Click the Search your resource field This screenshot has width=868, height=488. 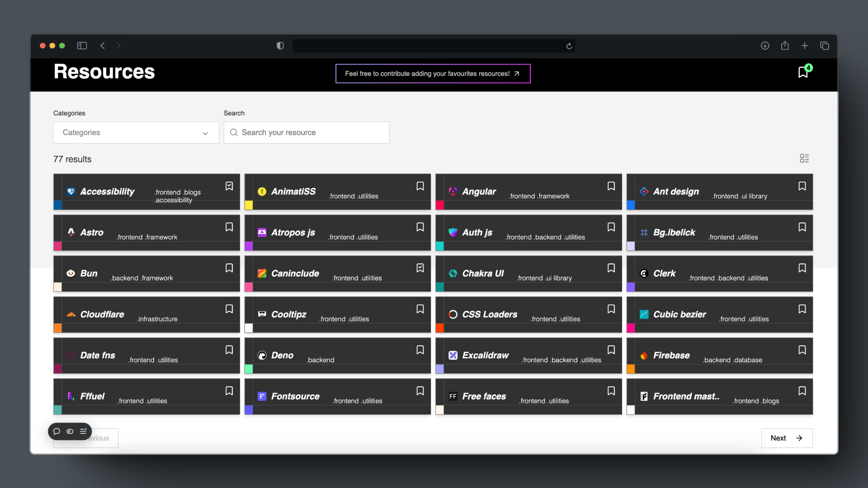(307, 132)
